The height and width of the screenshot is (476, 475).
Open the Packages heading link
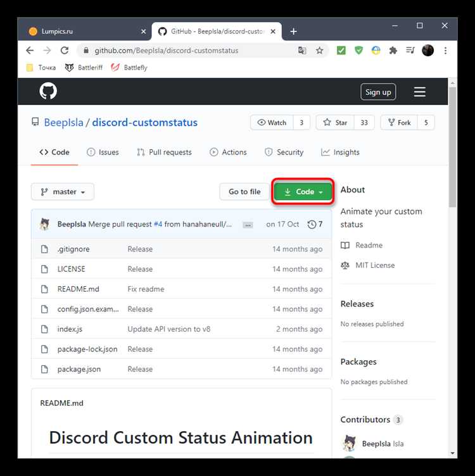pos(358,362)
